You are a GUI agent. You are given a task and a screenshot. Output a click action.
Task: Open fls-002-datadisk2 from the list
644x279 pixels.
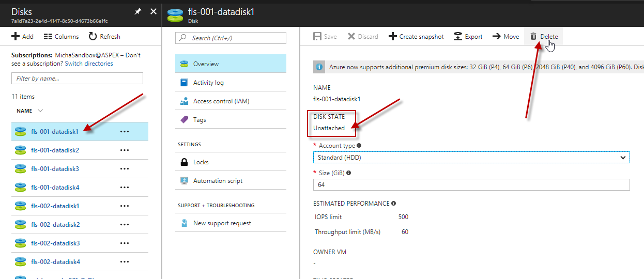[x=55, y=225]
